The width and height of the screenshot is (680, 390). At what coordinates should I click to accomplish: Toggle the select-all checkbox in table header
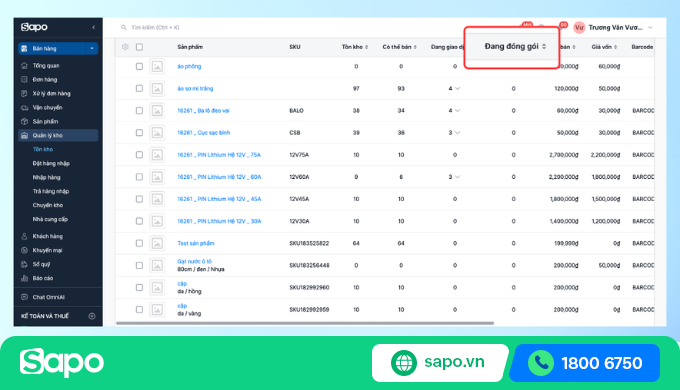pos(139,47)
